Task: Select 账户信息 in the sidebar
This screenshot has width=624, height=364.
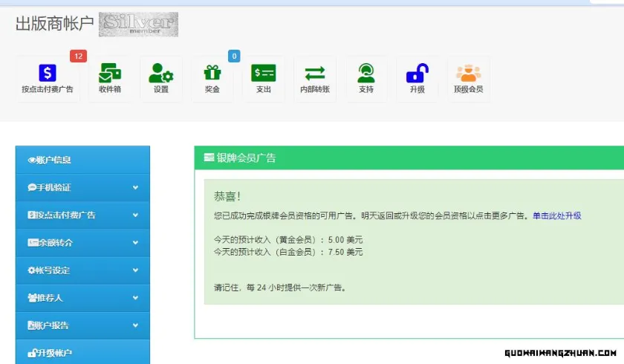Action: pos(82,160)
